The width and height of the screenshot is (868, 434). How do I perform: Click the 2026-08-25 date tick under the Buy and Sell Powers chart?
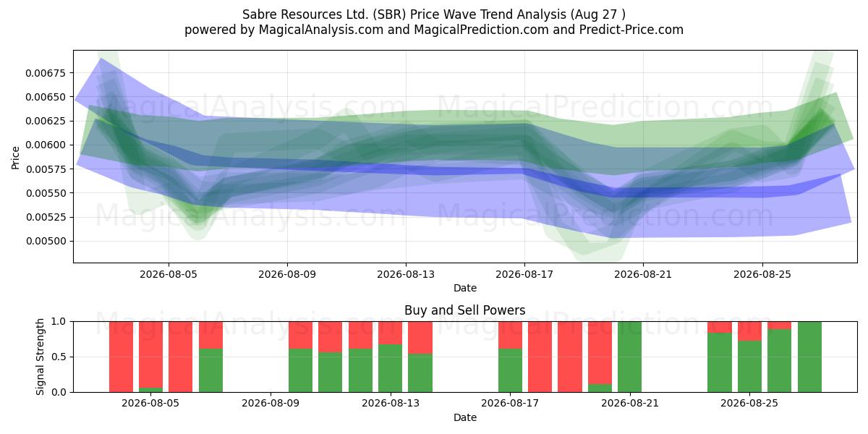[x=749, y=404]
